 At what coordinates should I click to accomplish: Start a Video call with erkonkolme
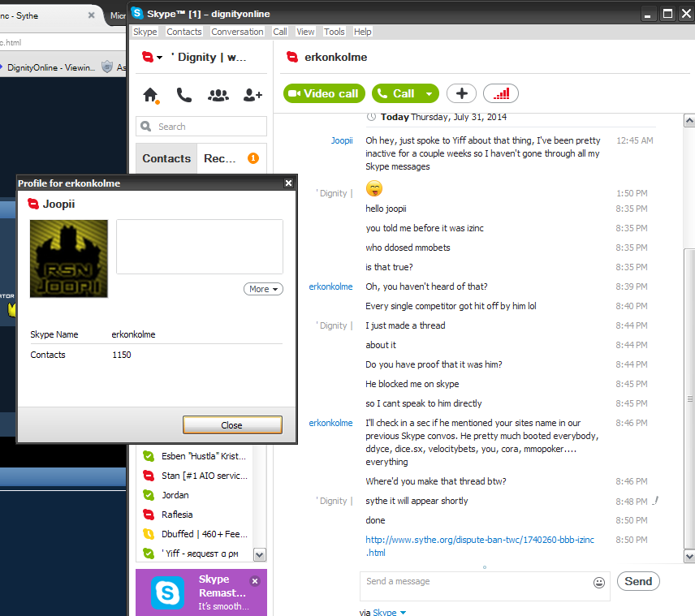click(x=324, y=93)
